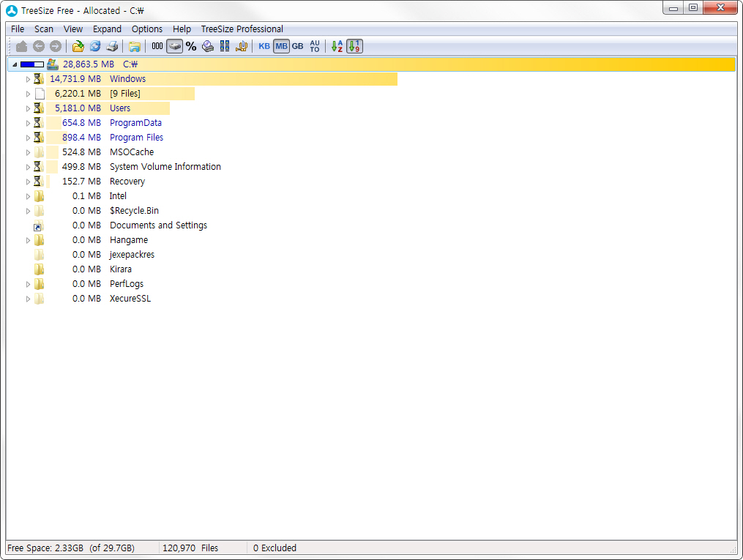
Task: Click the Explorer folder toolbar icon
Action: tap(135, 46)
